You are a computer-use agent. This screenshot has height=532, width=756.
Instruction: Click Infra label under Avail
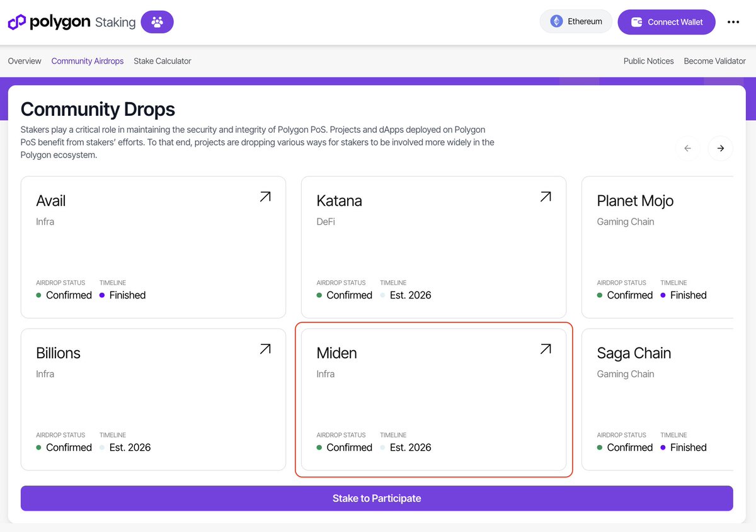pyautogui.click(x=45, y=222)
